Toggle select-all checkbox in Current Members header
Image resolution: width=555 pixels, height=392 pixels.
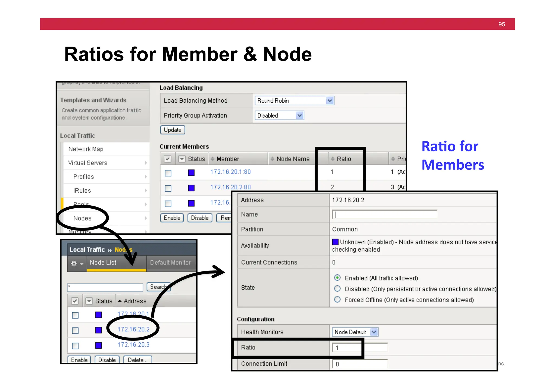click(168, 159)
